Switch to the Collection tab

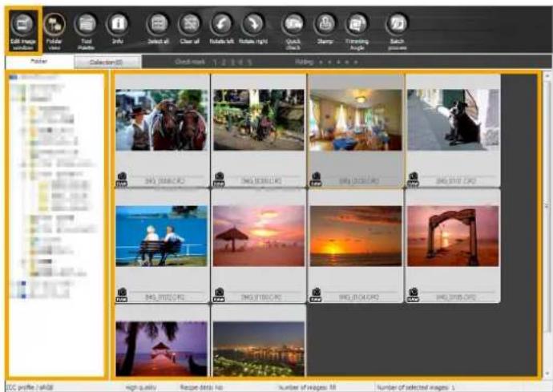tap(107, 62)
